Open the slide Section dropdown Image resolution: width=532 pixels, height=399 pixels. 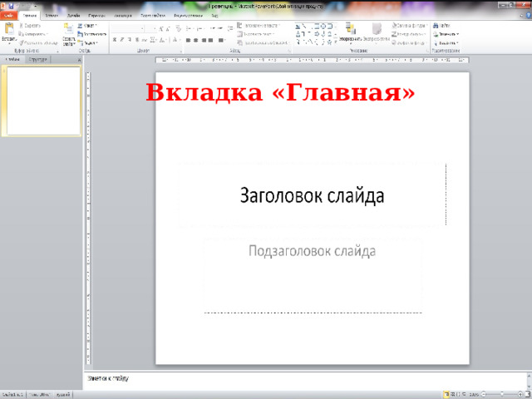pos(87,42)
